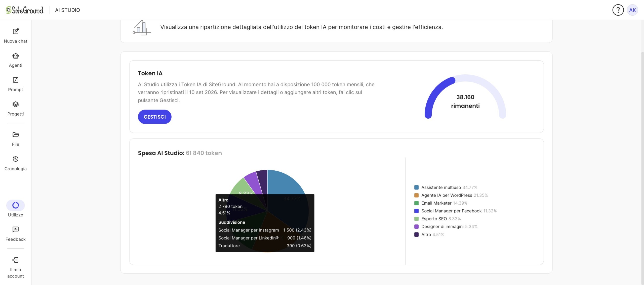Viewport: 644px width, 285px height.
Task: Open the help question mark icon
Action: [618, 10]
